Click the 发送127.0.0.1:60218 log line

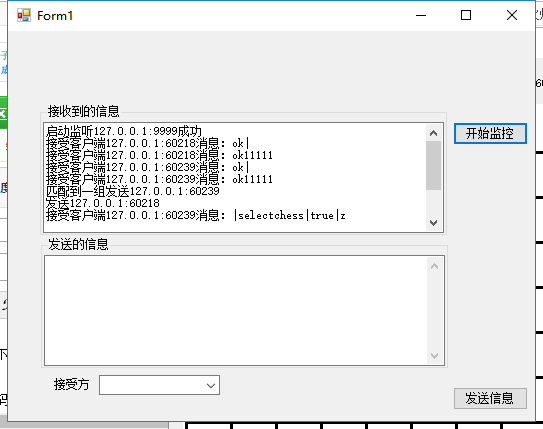103,203
